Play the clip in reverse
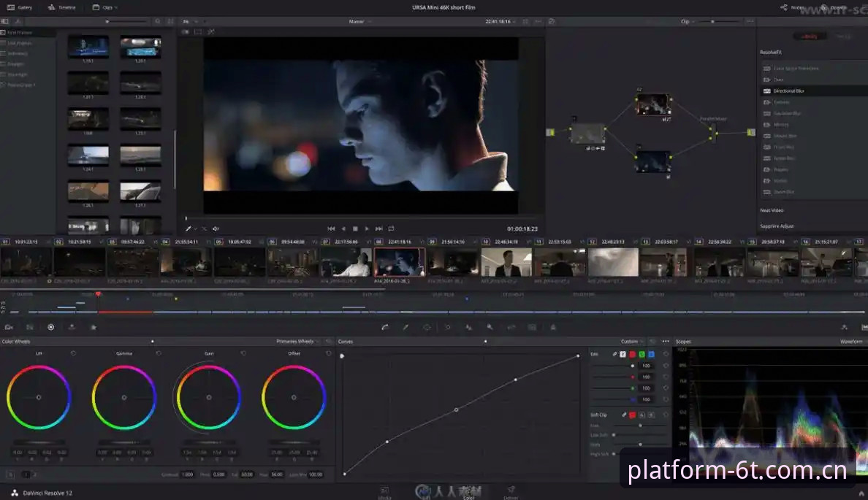The width and height of the screenshot is (868, 500). click(x=343, y=228)
